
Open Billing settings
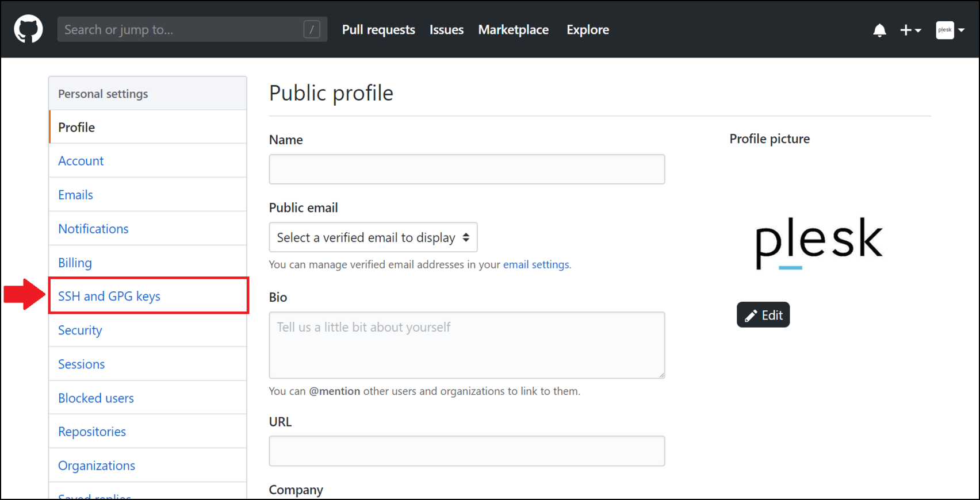pyautogui.click(x=148, y=263)
